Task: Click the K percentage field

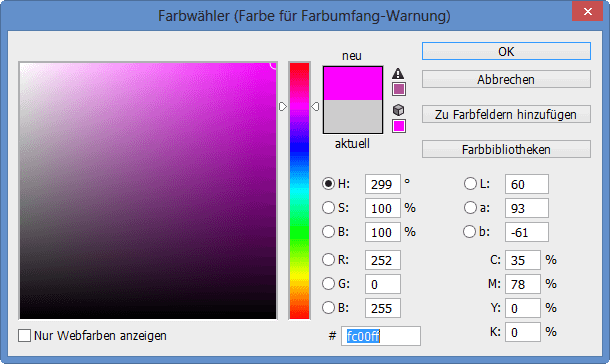Action: [523, 332]
